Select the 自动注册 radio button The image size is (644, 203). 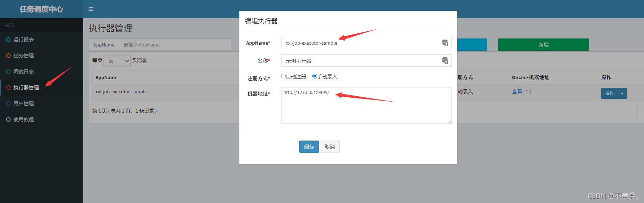click(x=283, y=76)
